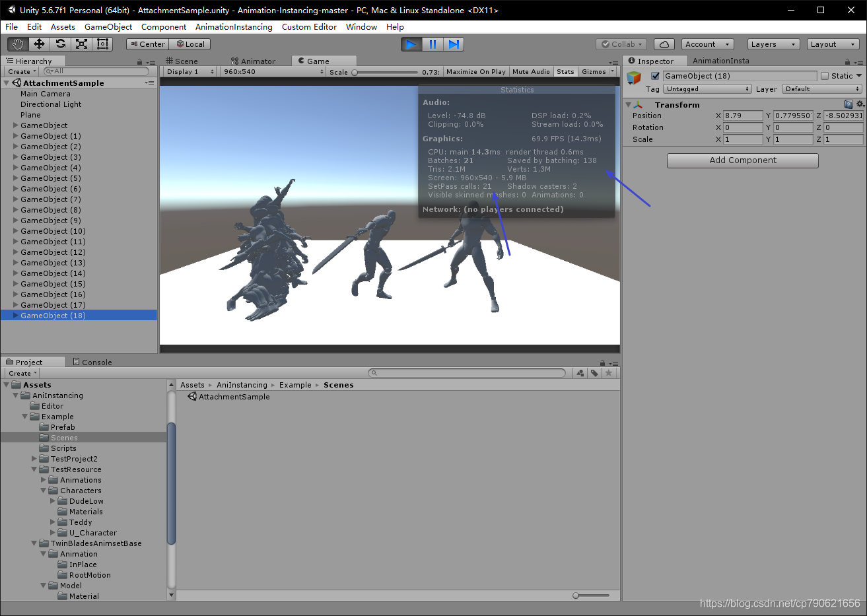This screenshot has height=616, width=867.
Task: Uncheck the GameObject (18) active checkbox
Action: (x=655, y=75)
